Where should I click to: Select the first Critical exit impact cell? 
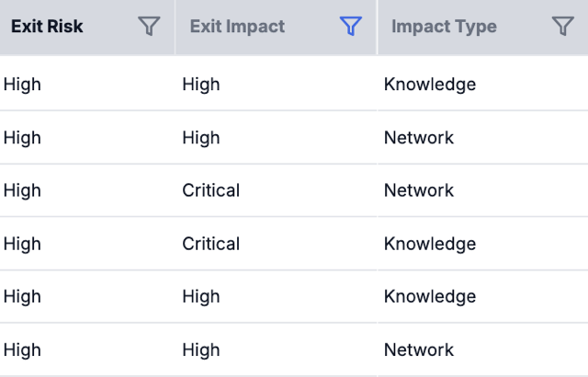[211, 190]
